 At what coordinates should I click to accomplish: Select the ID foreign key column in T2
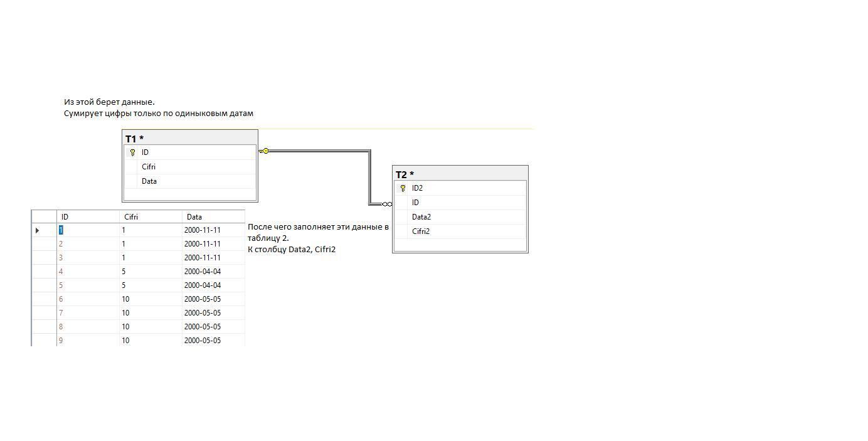click(x=415, y=203)
